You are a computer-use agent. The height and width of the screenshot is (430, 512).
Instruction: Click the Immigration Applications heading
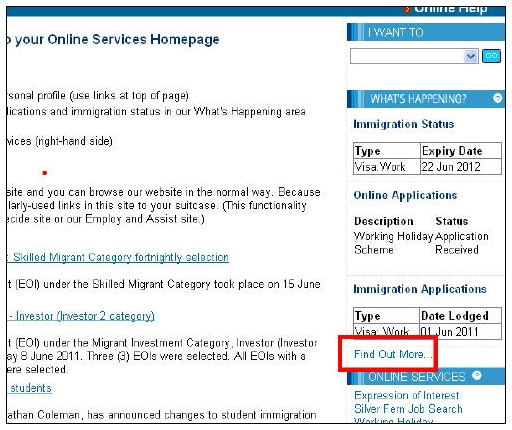(x=420, y=289)
